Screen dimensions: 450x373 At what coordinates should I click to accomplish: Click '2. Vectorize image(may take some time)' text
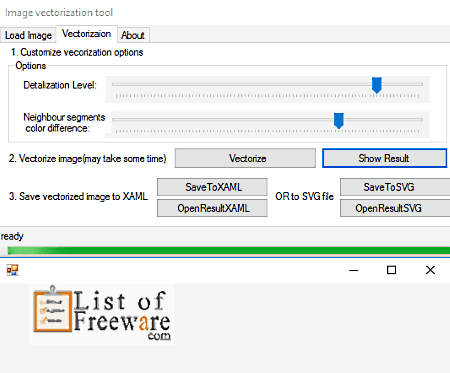coord(88,158)
